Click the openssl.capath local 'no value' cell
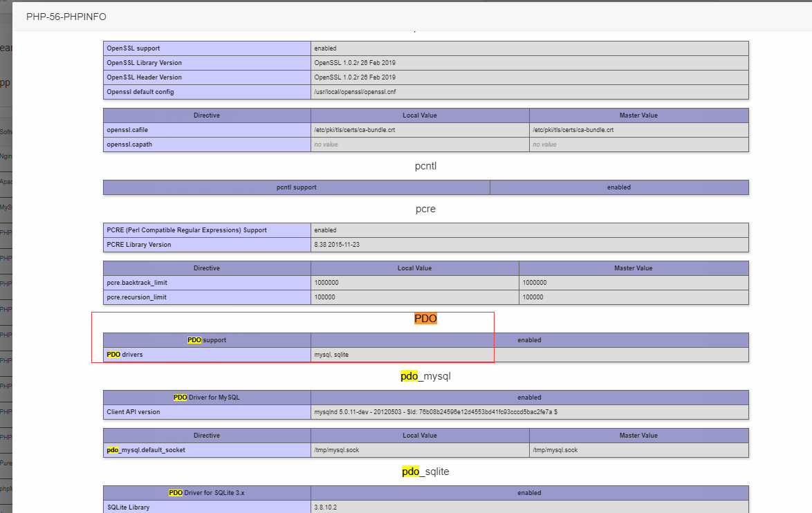 pyautogui.click(x=326, y=144)
